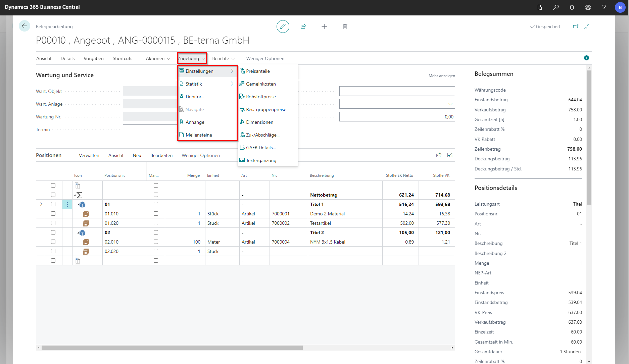Viewport: 629px width, 364px height.
Task: Open the settings gear icon
Action: (588, 7)
